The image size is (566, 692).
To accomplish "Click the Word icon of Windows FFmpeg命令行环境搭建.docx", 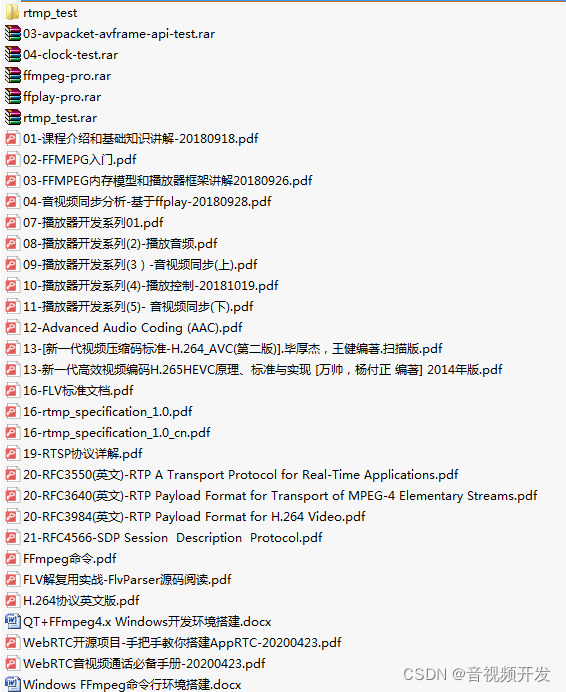I will [12, 684].
